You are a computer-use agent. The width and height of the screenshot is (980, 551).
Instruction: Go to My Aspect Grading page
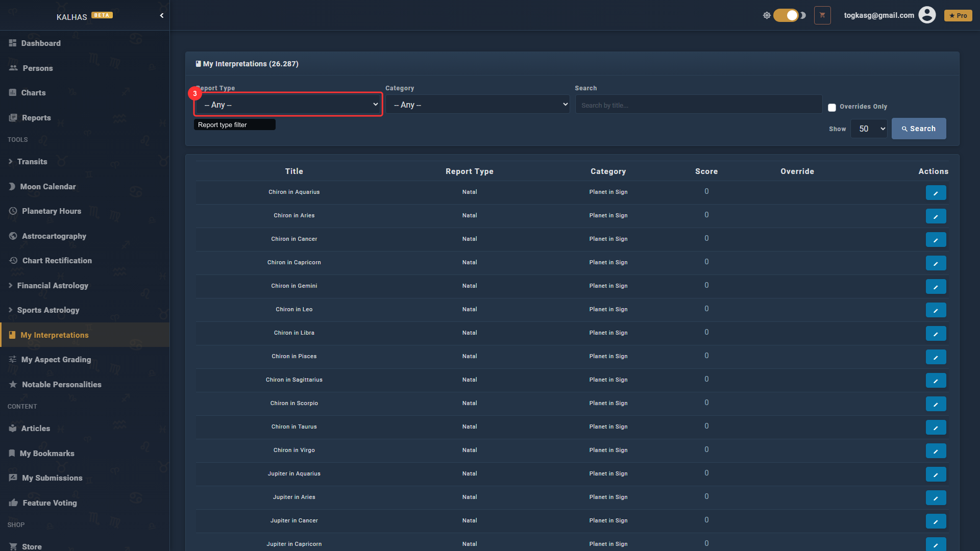[x=56, y=360]
